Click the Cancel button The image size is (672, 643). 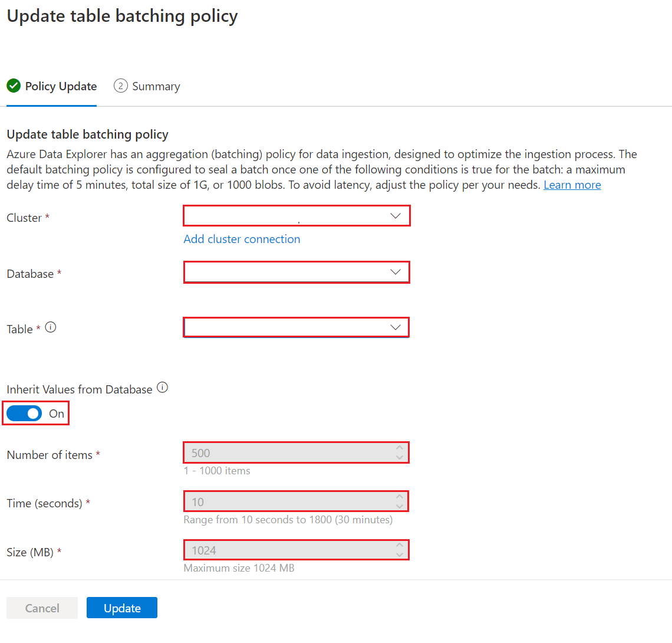coord(42,608)
